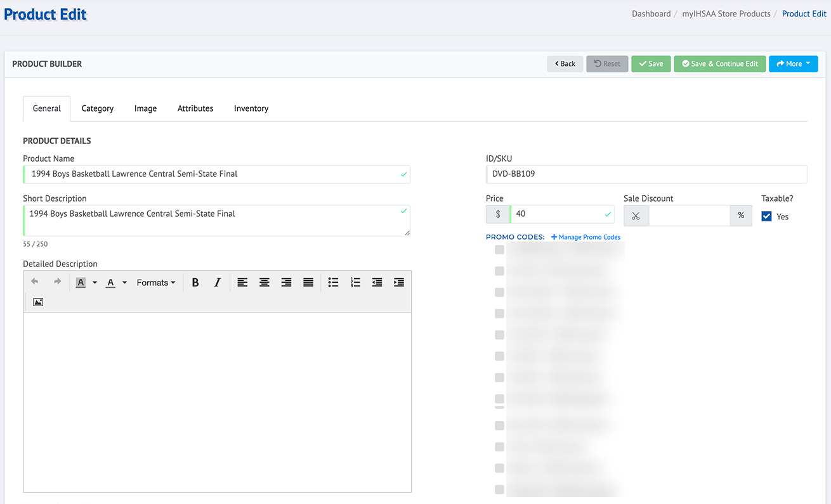
Task: Click the Save button
Action: (651, 64)
